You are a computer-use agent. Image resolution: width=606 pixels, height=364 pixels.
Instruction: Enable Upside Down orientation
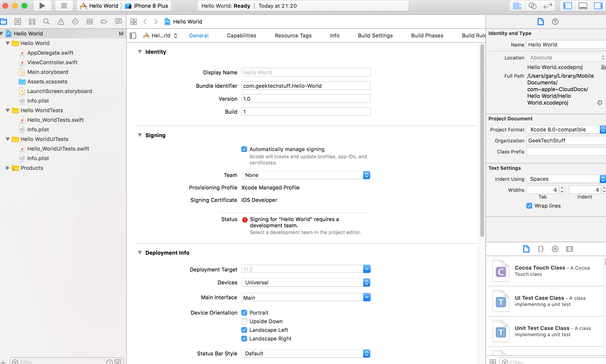[244, 321]
